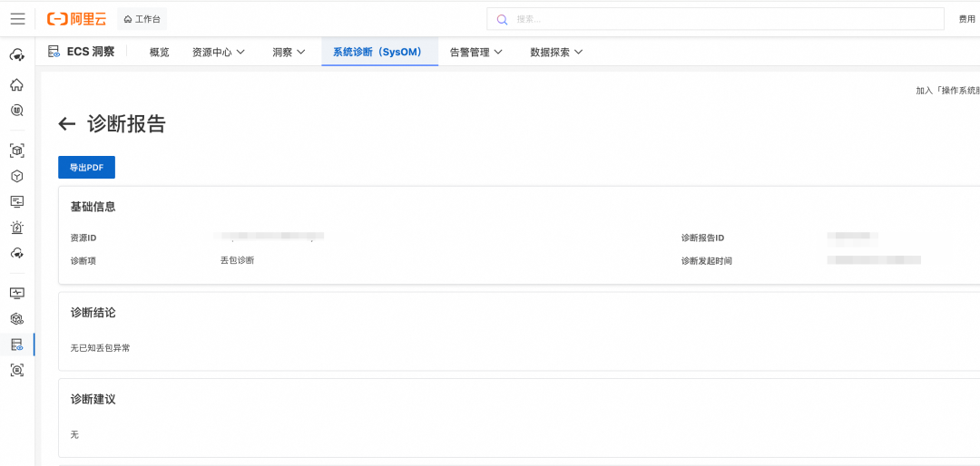Click the 诊断报告ID label
Viewport: 980px width, 466px height.
click(x=702, y=238)
